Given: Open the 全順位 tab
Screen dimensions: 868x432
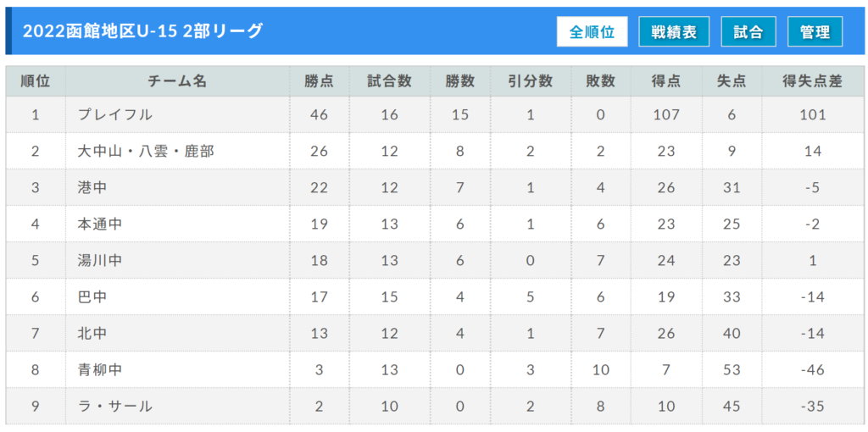Looking at the screenshot, I should [x=592, y=31].
